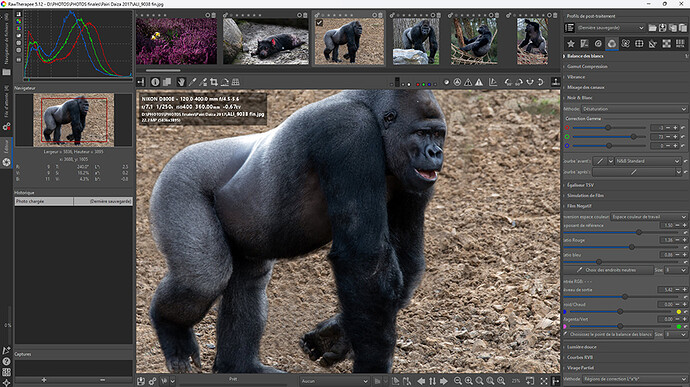This screenshot has width=690, height=387.
Task: Switch to the Color tab icon
Action: click(x=612, y=44)
